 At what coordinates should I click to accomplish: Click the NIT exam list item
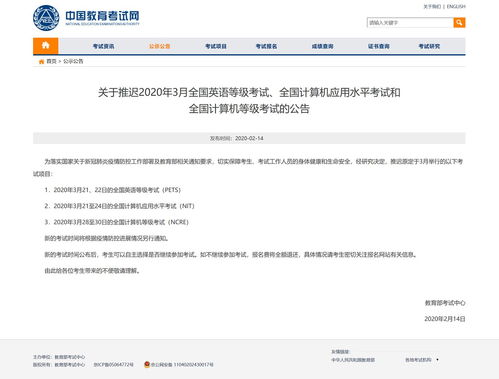tap(119, 206)
